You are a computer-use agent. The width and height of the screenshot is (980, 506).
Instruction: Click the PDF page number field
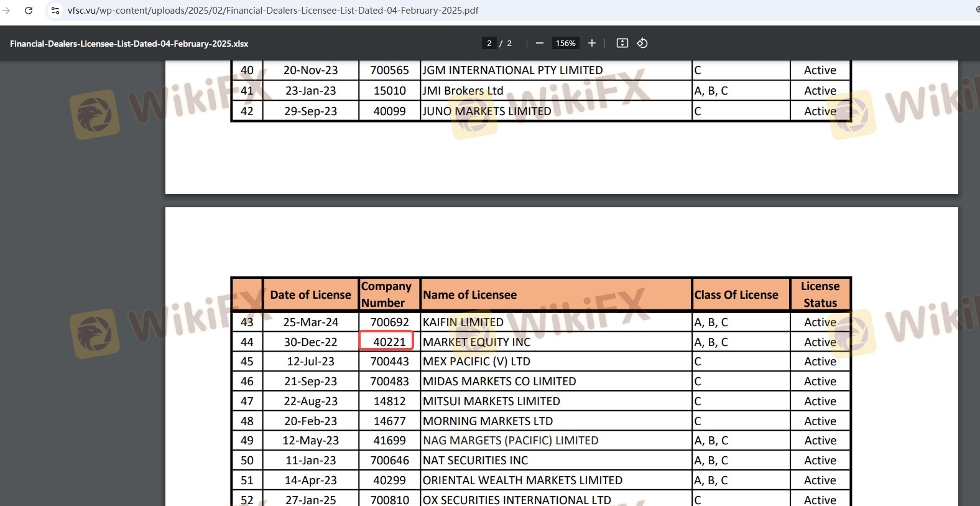pyautogui.click(x=489, y=43)
